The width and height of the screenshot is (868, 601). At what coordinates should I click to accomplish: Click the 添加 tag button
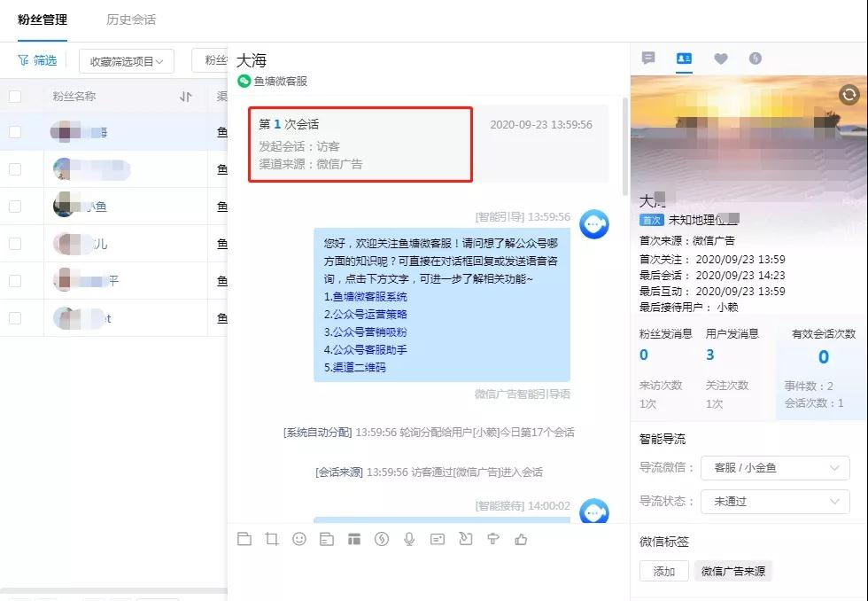click(663, 571)
